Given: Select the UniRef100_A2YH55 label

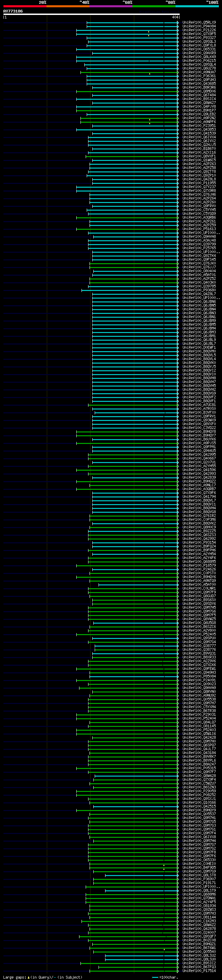Looking at the screenshot, I should 199,466.
